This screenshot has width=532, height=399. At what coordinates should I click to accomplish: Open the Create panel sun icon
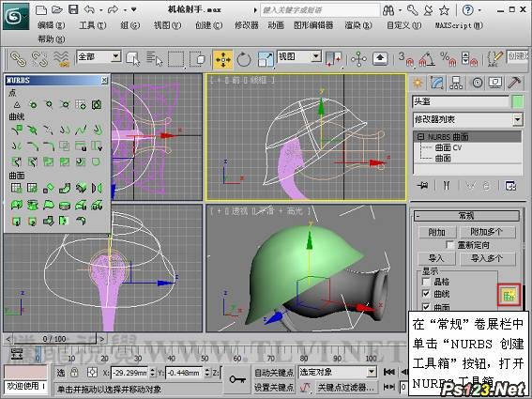pyautogui.click(x=418, y=83)
